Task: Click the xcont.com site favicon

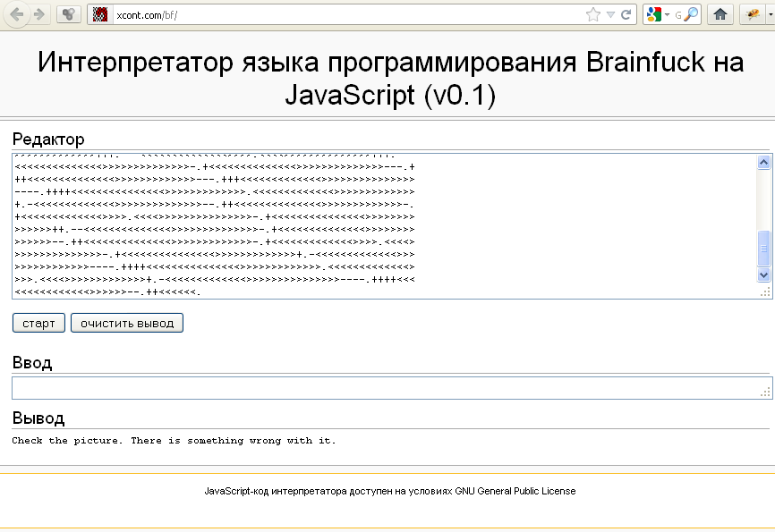Action: (x=100, y=15)
